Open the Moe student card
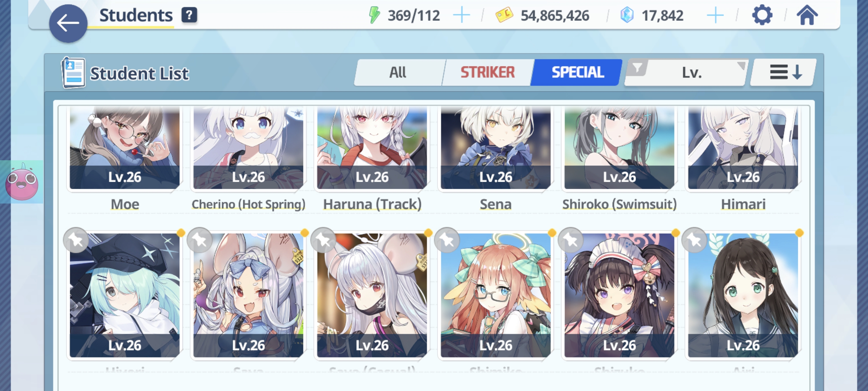 point(125,148)
